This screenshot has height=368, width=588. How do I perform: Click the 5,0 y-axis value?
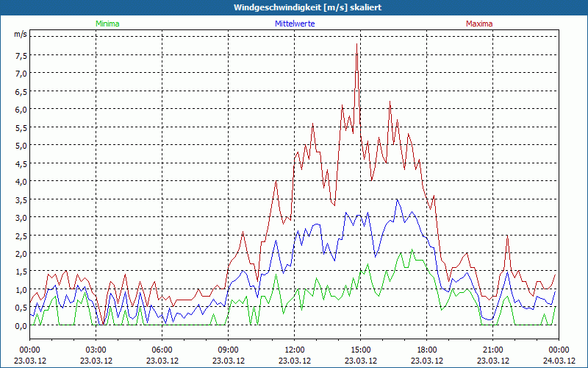[x=21, y=146]
